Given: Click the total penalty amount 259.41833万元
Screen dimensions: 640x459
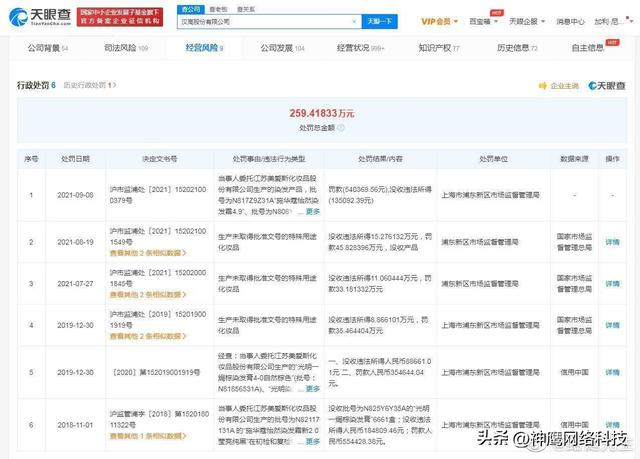Looking at the screenshot, I should [322, 113].
